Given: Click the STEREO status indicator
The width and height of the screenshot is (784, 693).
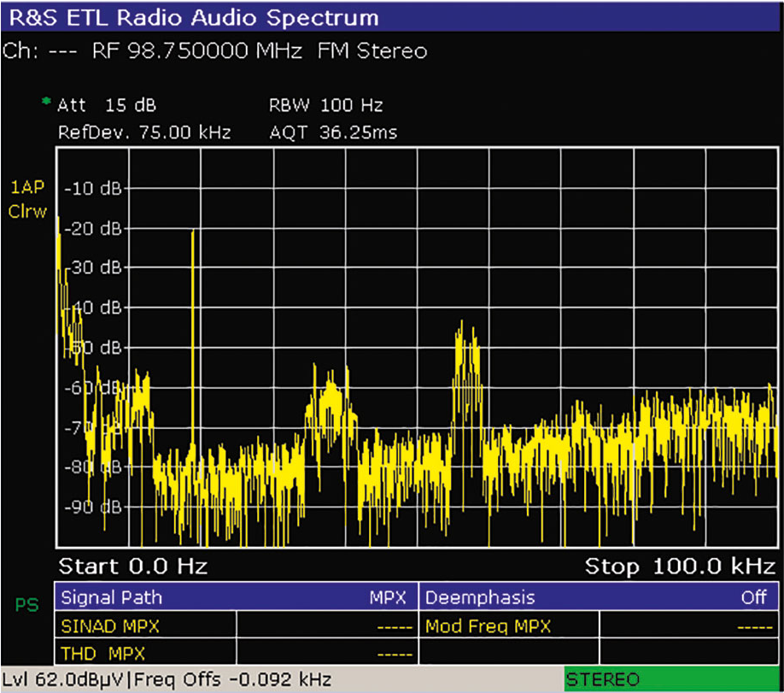Looking at the screenshot, I should [602, 679].
